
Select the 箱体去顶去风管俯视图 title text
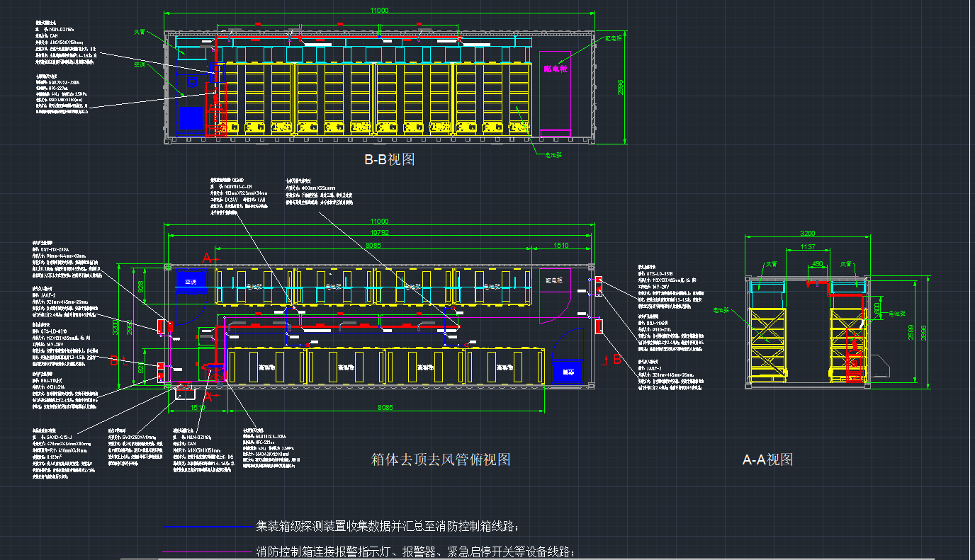(x=441, y=459)
